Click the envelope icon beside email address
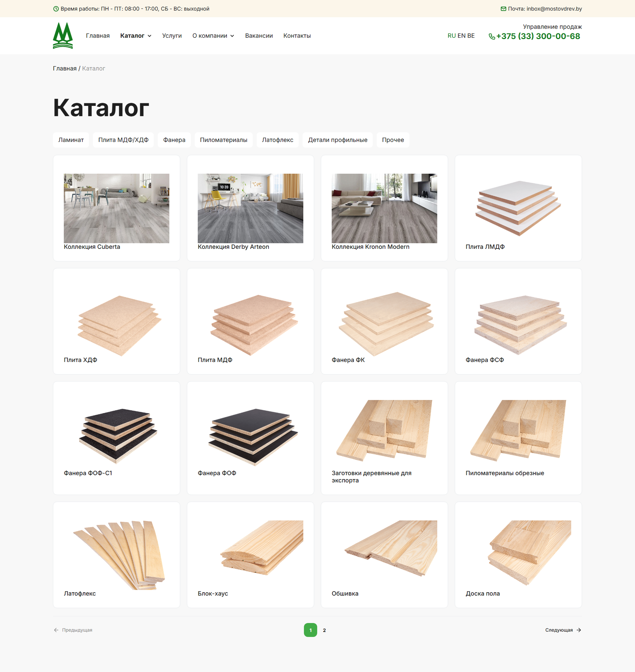 point(503,9)
